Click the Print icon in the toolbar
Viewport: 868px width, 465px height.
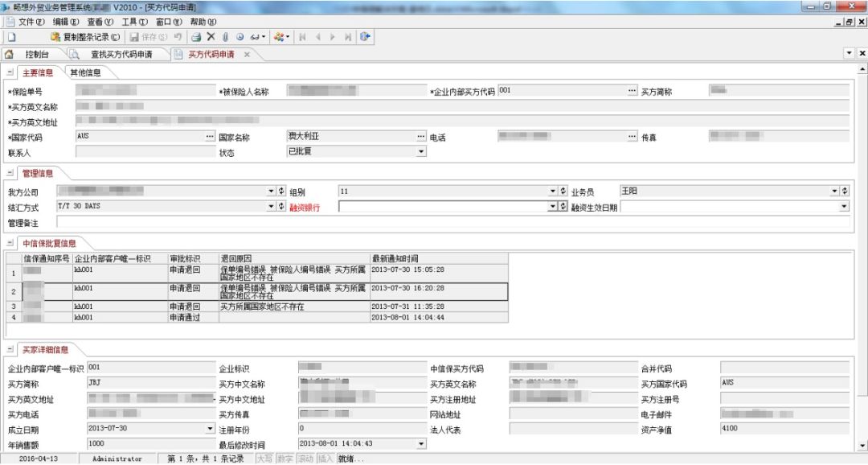pyautogui.click(x=195, y=35)
